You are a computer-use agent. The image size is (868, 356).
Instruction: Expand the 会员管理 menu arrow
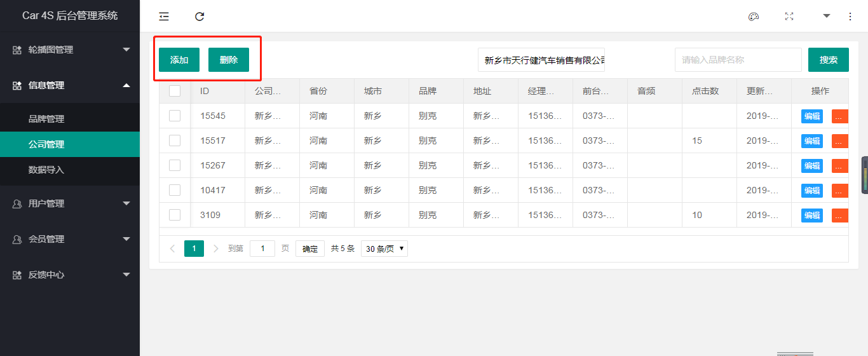tap(126, 239)
